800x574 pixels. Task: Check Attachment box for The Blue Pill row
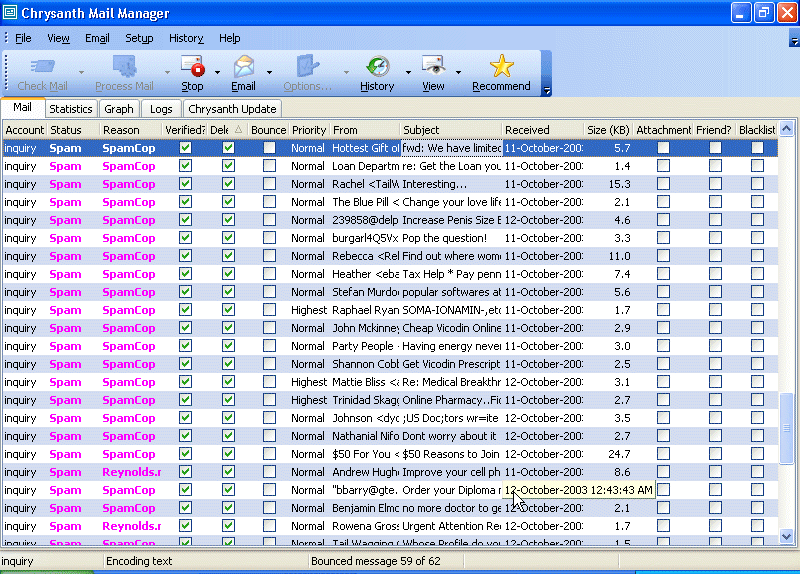(663, 202)
